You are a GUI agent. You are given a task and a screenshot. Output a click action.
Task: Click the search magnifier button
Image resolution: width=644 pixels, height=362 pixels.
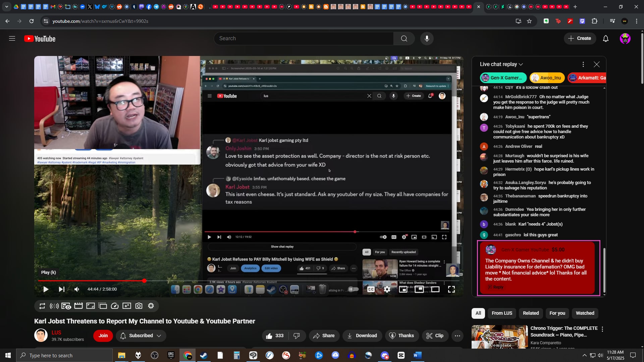pos(404,39)
